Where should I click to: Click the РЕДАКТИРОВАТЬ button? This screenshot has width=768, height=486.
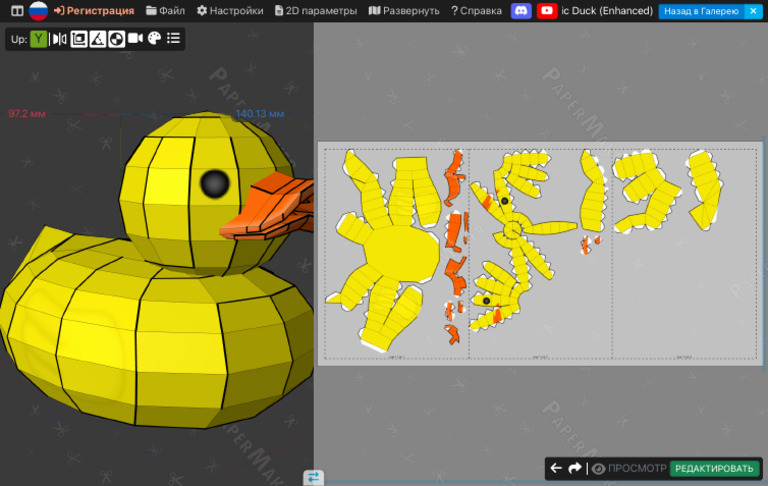point(714,469)
